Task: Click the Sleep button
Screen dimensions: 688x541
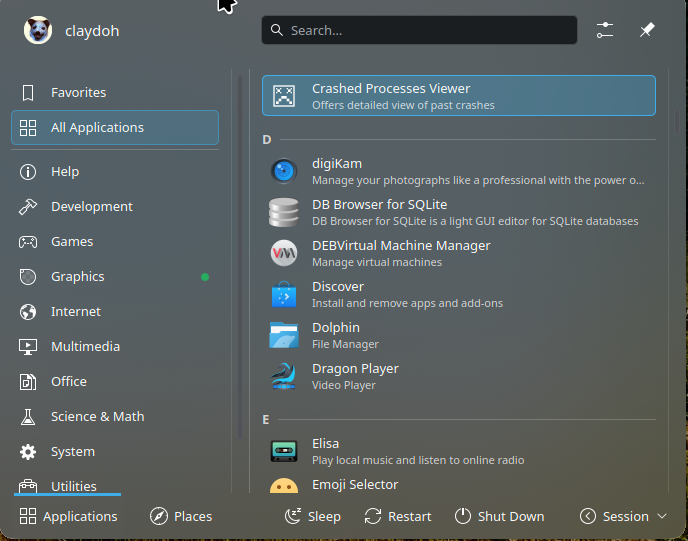Action: tap(312, 516)
